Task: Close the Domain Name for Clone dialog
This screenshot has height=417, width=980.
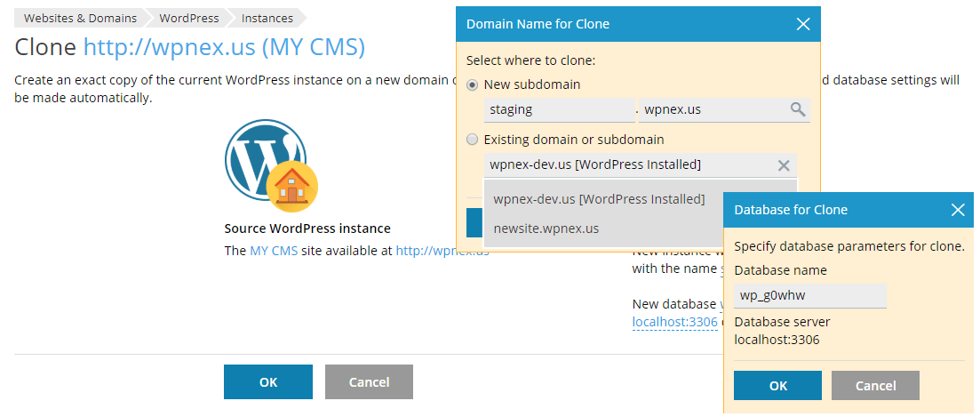Action: (x=802, y=25)
